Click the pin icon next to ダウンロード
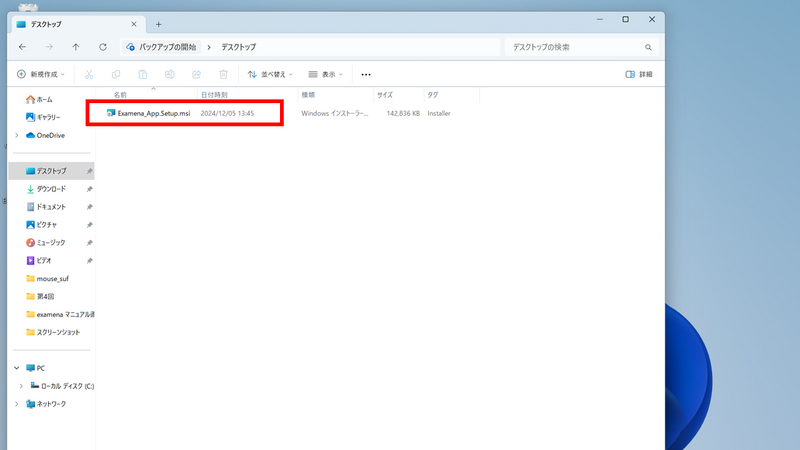Screen dimensions: 800x450 click(89, 189)
